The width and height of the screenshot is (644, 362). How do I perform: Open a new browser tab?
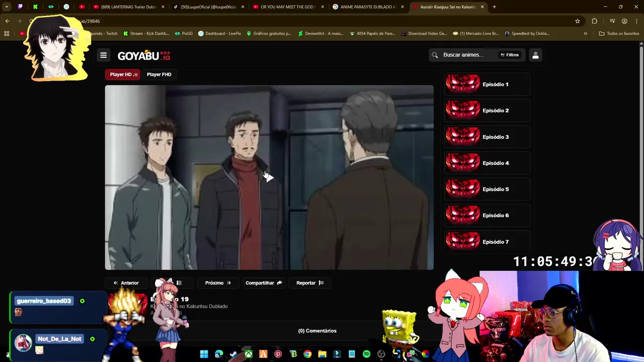pos(494,7)
